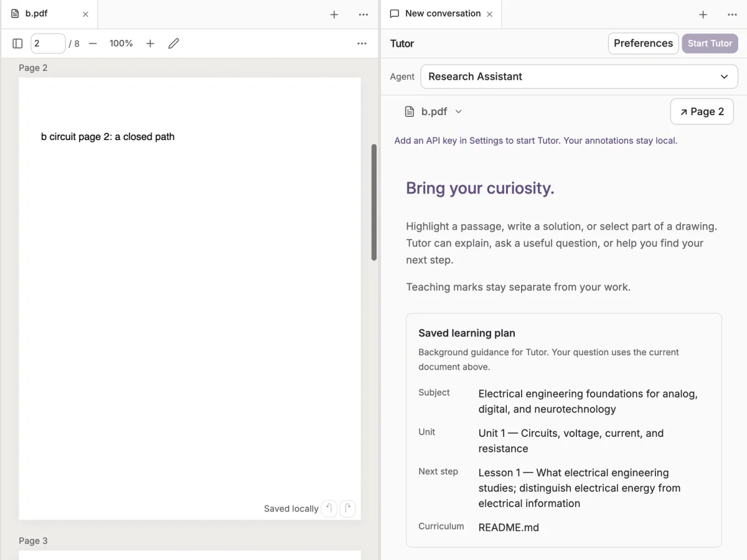This screenshot has height=560, width=747.
Task: Close the New conversation tab
Action: tap(489, 14)
